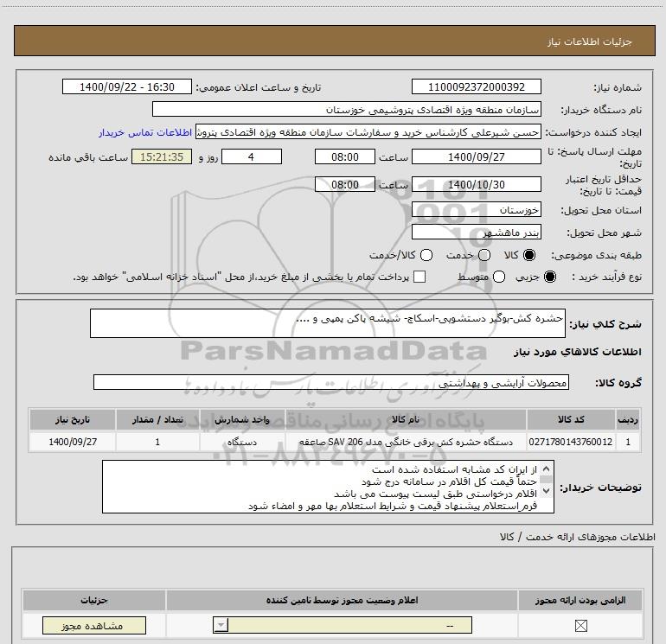The height and width of the screenshot is (644, 666).
Task: Toggle the اسناد خزانه اسلامی payment checkbox
Action: click(x=419, y=277)
